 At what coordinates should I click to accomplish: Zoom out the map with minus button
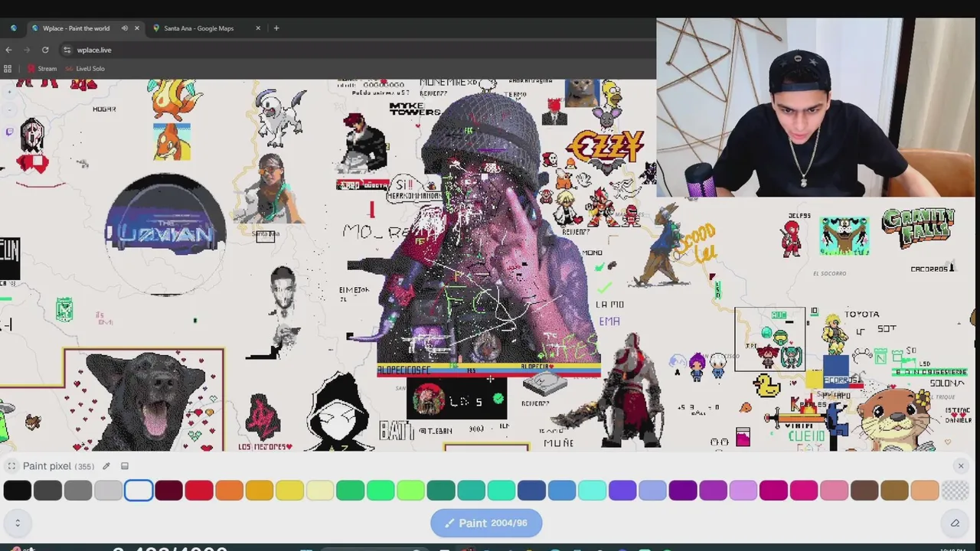pos(9,109)
